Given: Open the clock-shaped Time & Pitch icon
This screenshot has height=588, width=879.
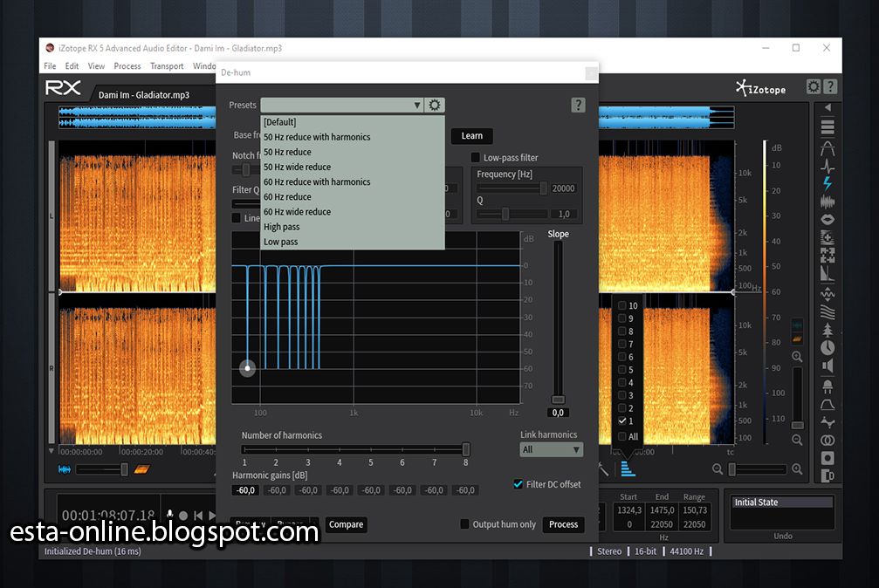Looking at the screenshot, I should click(x=827, y=348).
